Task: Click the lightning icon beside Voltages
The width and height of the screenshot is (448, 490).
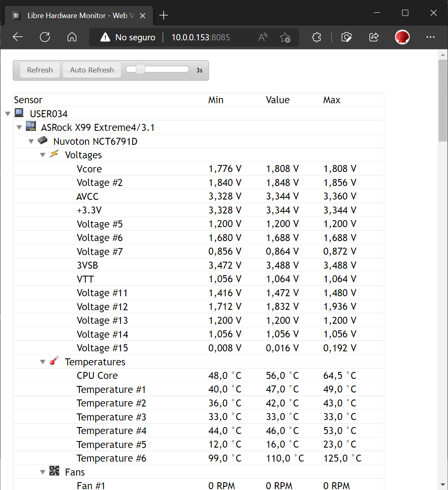Action: tap(54, 154)
